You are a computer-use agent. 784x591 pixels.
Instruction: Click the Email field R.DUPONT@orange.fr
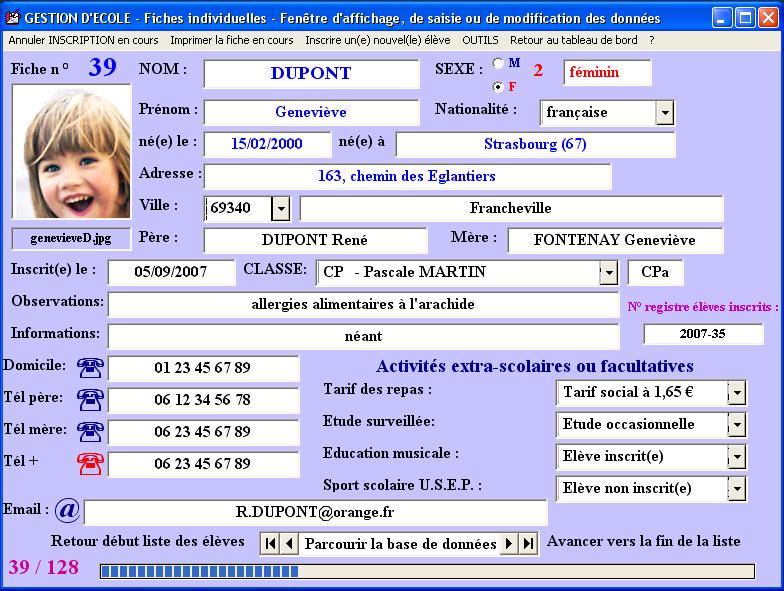315,512
